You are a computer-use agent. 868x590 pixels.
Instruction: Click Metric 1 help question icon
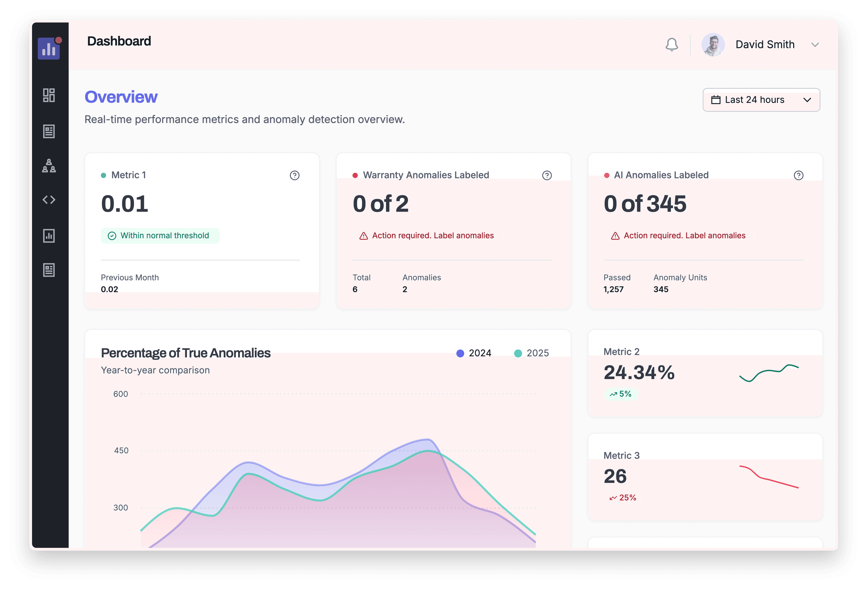[x=294, y=175]
